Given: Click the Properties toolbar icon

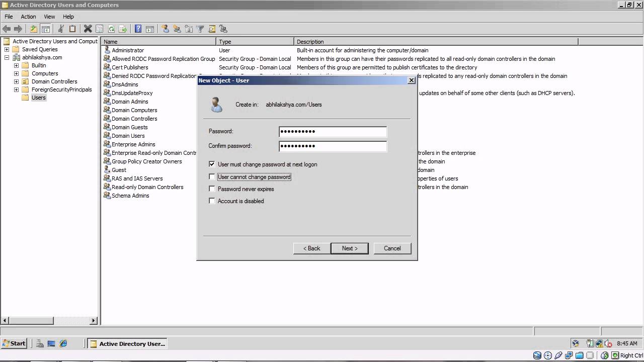Looking at the screenshot, I should (x=99, y=29).
